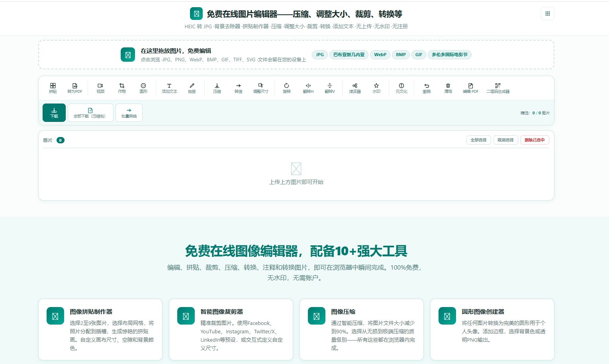This screenshot has height=364, width=609.
Task: Click the 精选: 0 / 0 图片 counter
Action: click(535, 113)
